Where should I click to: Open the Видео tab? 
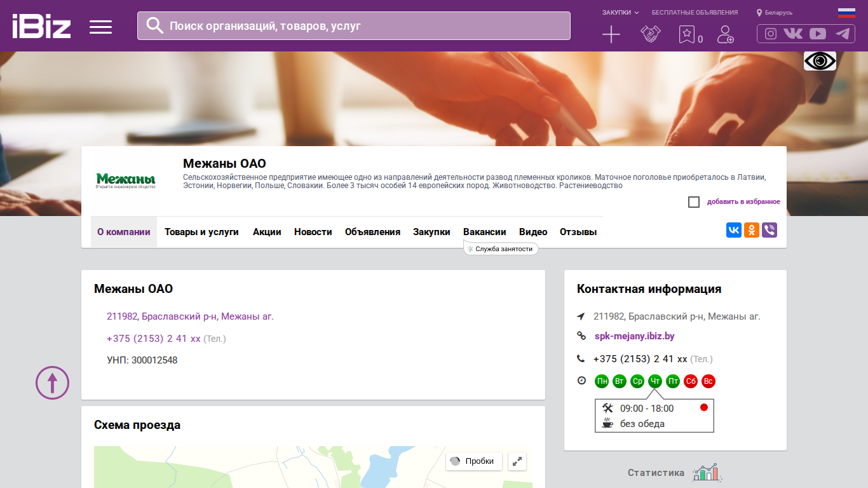point(533,232)
